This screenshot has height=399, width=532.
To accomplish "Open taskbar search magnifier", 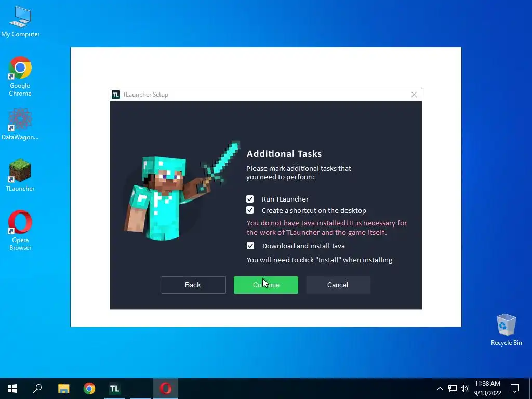I will tap(37, 389).
